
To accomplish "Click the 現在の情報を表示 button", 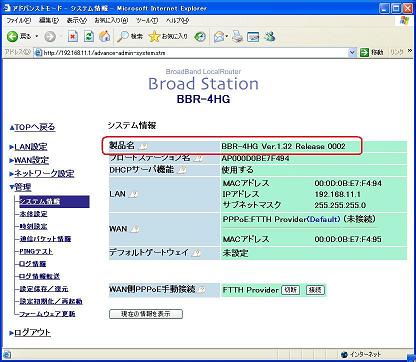I will tap(146, 314).
